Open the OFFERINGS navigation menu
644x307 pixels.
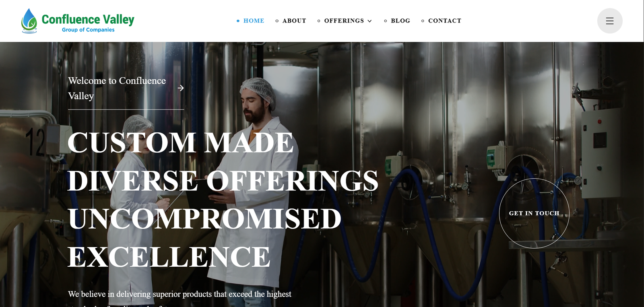344,21
